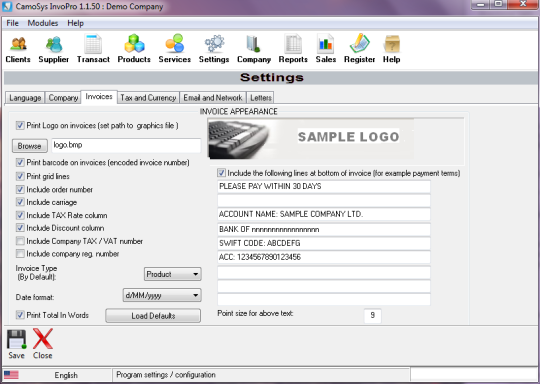Open the Services toolbar icon
The width and height of the screenshot is (540, 384).
pyautogui.click(x=175, y=49)
